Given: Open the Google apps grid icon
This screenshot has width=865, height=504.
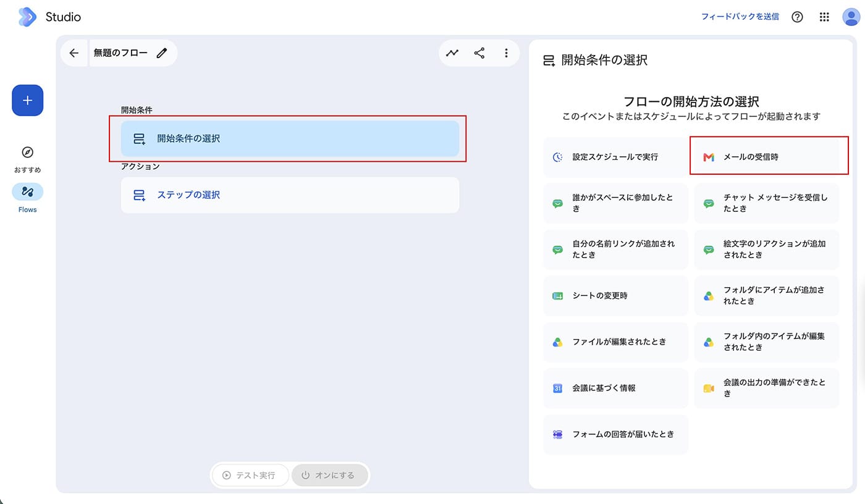Looking at the screenshot, I should [824, 17].
